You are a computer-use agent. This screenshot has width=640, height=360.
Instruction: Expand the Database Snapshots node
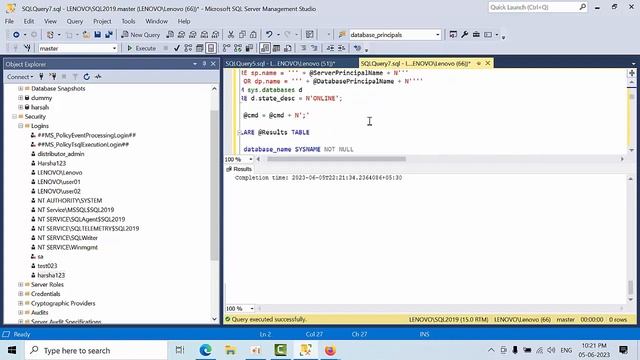click(20, 89)
